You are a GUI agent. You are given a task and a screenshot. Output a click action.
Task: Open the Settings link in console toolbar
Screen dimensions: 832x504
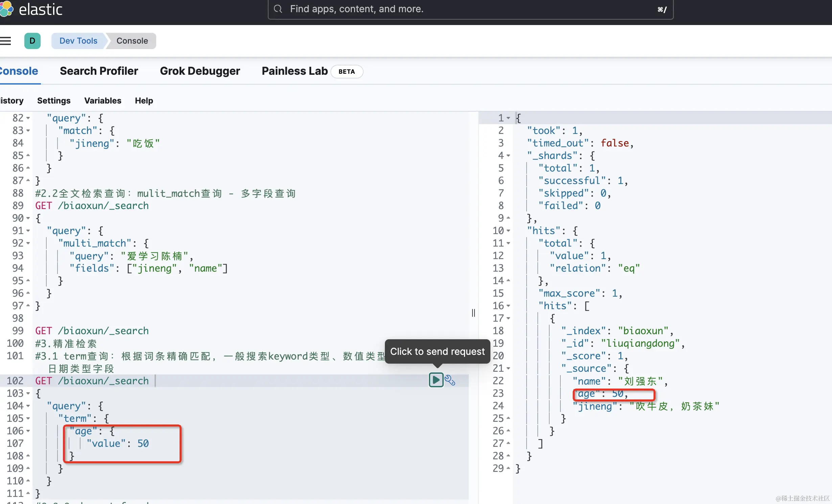tap(54, 100)
